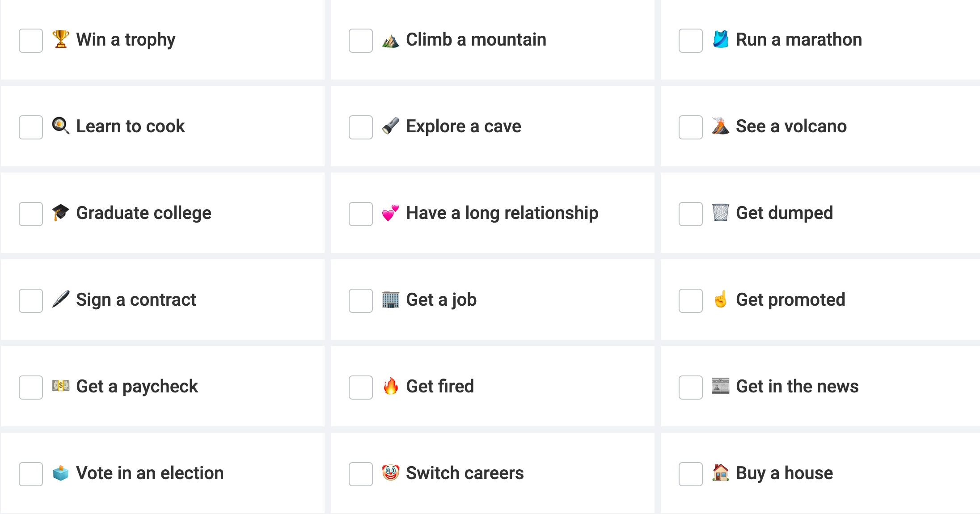Click the Sign a contract text
Screen dimensions: 980x514
136,300
